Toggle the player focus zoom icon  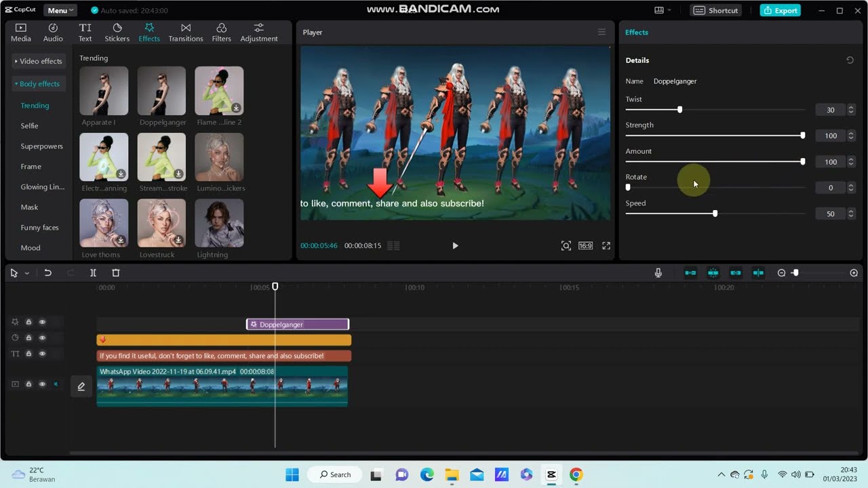point(566,245)
